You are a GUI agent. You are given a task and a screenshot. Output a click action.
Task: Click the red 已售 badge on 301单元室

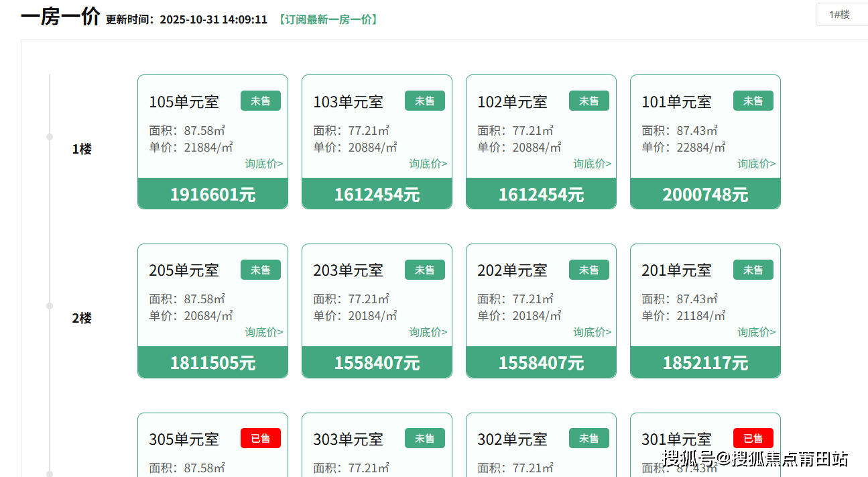[x=753, y=438]
